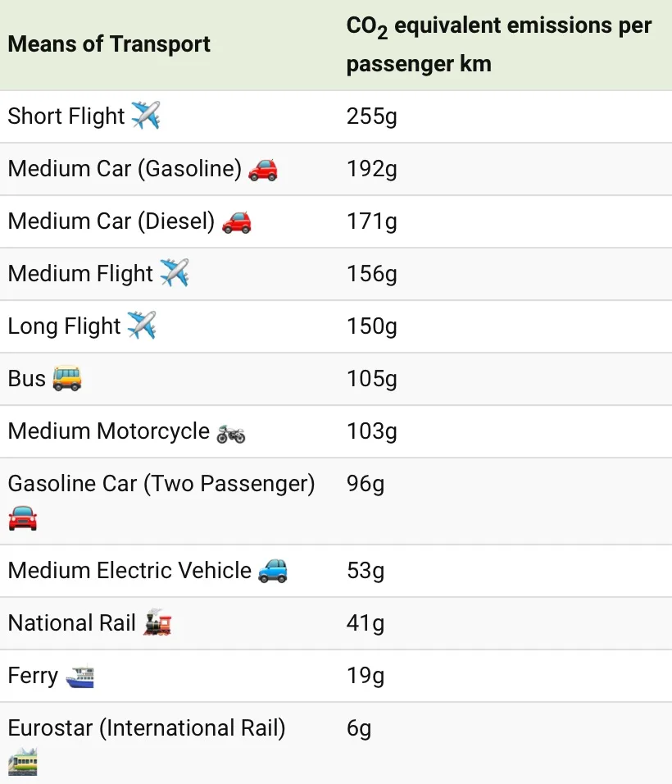
Task: Click the Eurostar train emoji
Action: pos(23,762)
